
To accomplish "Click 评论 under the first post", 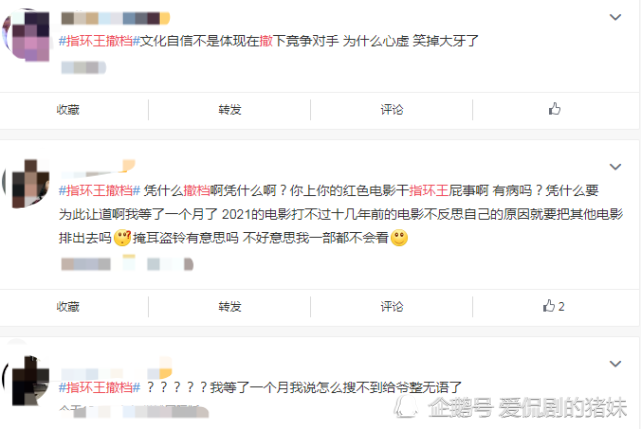I will click(x=392, y=110).
